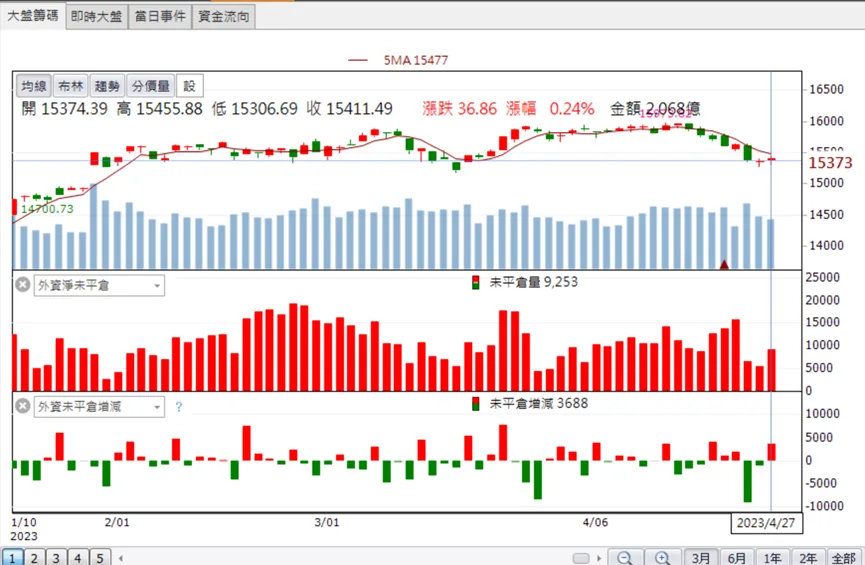The height and width of the screenshot is (565, 865).
Task: Zoom in the chart with plus magnifier
Action: 662,557
